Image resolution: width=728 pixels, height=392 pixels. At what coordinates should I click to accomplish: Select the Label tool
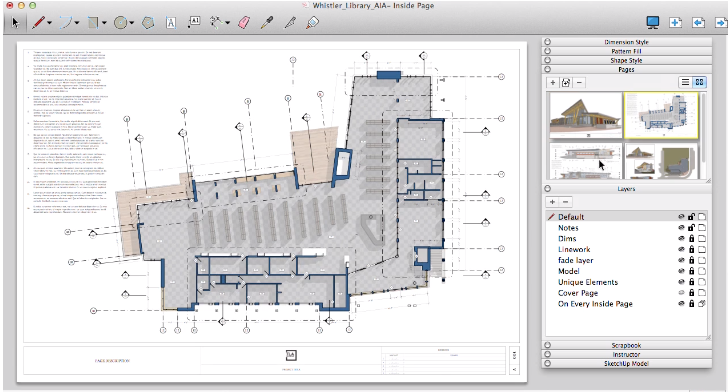coord(194,22)
